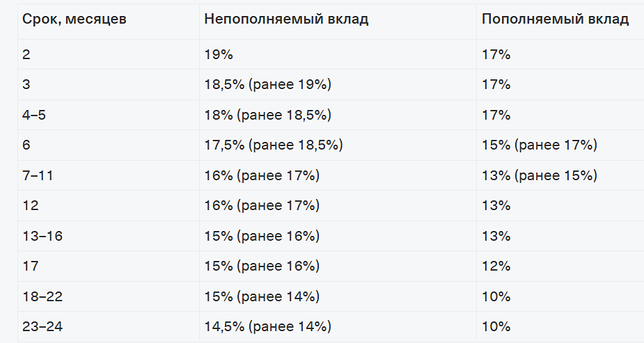
Task: Select the 19% rate for 2 months
Action: coord(217,55)
